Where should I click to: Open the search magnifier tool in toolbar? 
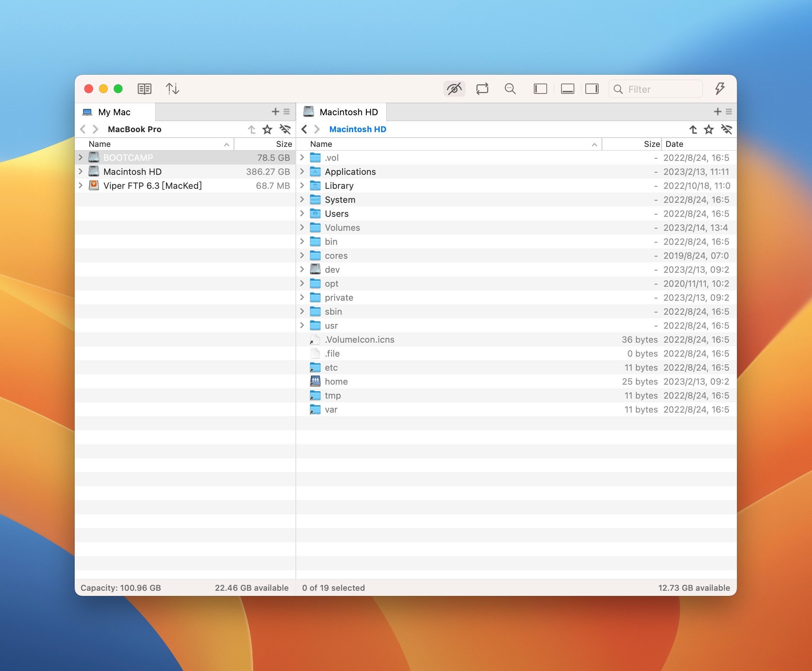[510, 89]
